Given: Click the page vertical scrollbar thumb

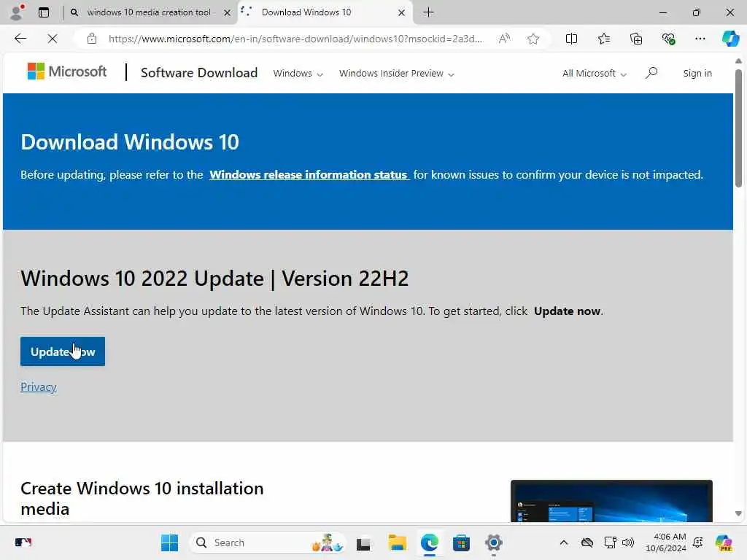Looking at the screenshot, I should point(738,128).
